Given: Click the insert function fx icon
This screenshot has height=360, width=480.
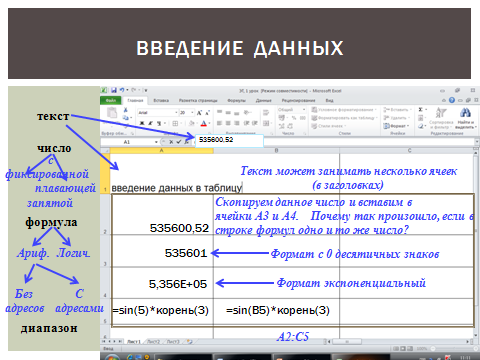Looking at the screenshot, I should point(187,142).
